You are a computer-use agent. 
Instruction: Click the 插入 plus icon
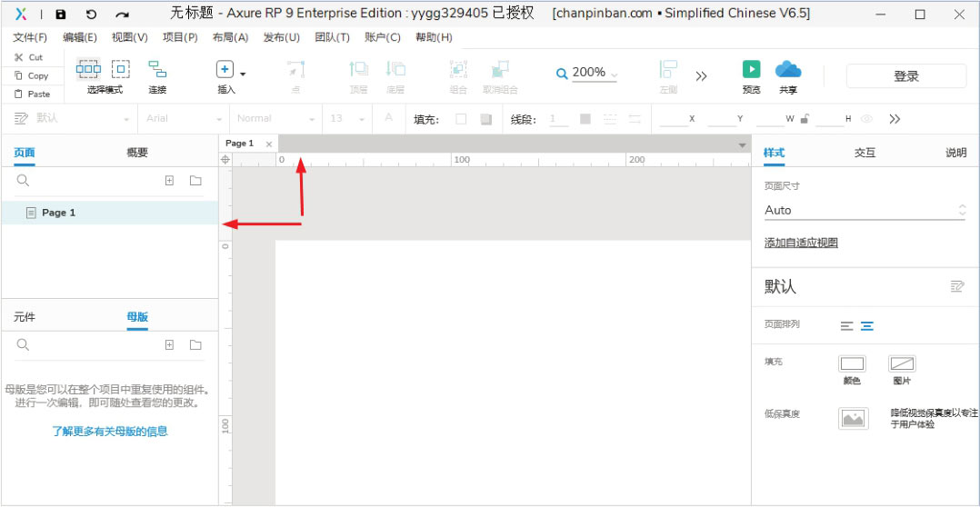click(x=225, y=69)
